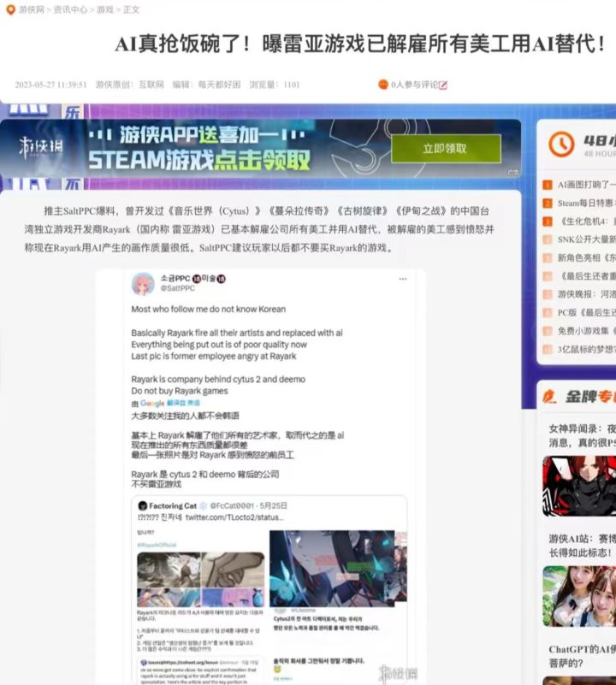Open the 游戏 breadcrumb link

[105, 9]
